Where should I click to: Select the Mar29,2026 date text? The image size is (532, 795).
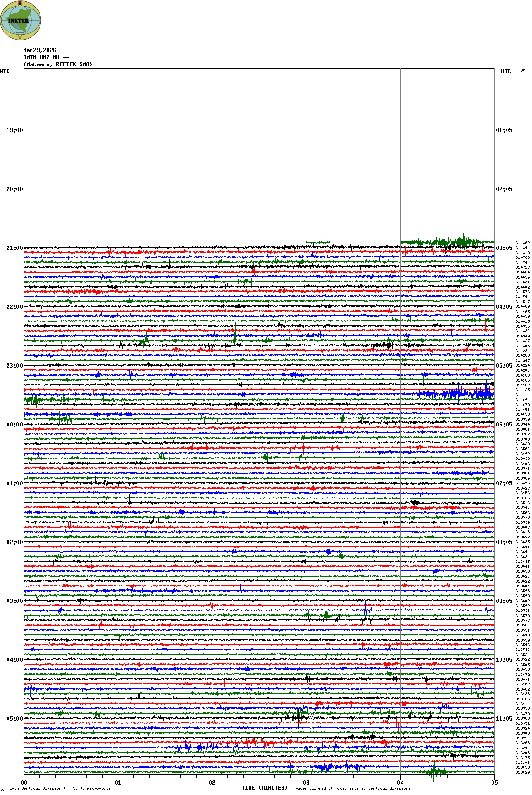[40, 50]
